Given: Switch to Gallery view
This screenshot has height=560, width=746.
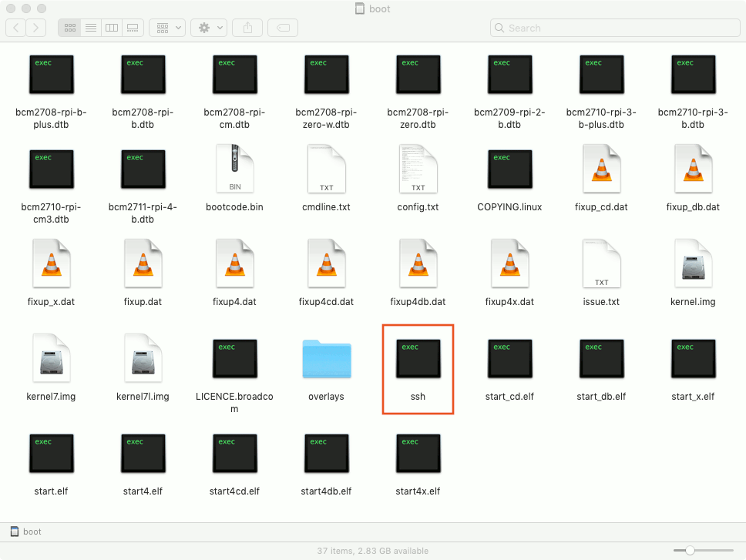Looking at the screenshot, I should point(132,27).
